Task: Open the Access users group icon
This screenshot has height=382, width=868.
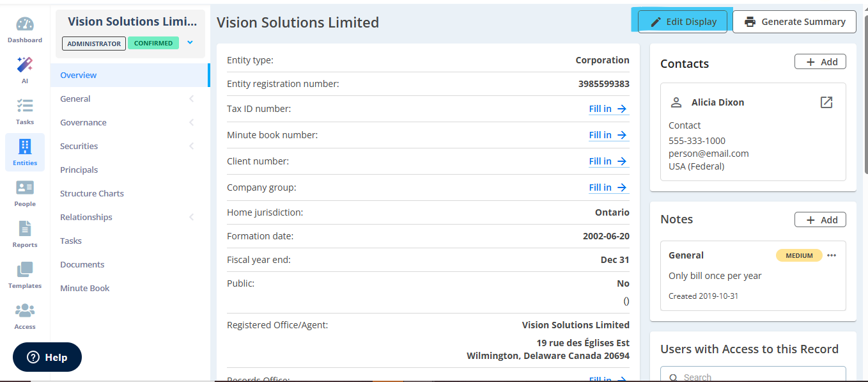Action: 25,310
